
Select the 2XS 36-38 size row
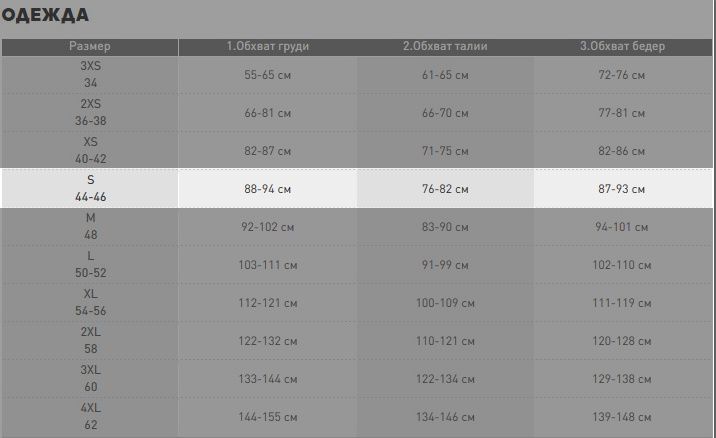point(357,112)
